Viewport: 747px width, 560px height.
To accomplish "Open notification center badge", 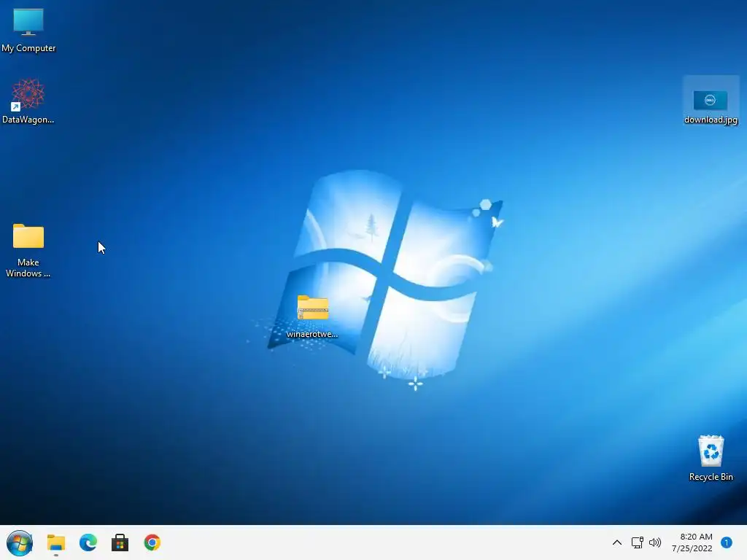I will pyautogui.click(x=727, y=542).
